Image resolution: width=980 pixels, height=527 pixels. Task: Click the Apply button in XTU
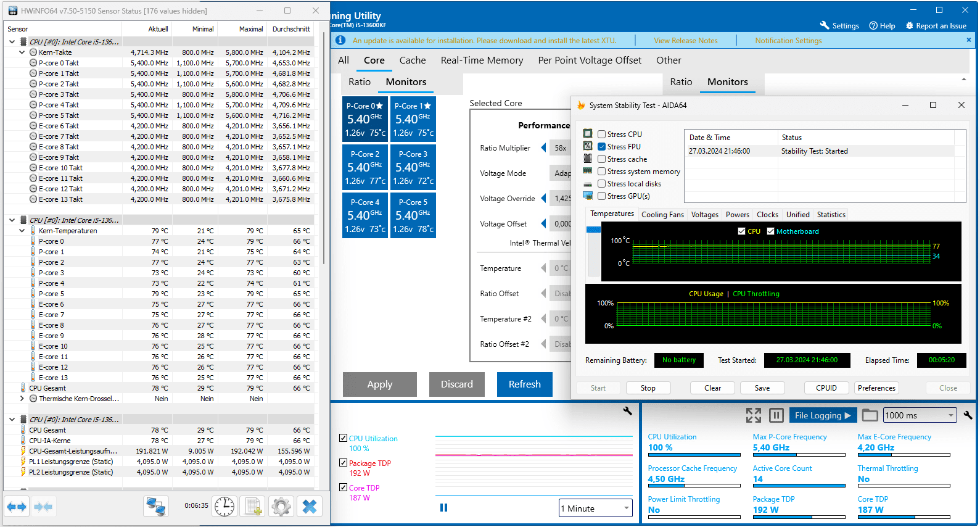[380, 384]
